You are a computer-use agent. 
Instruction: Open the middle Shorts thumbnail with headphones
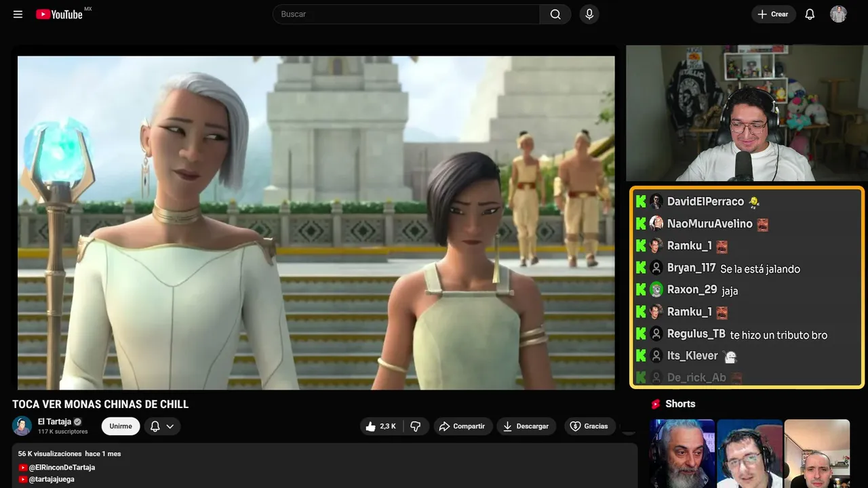pyautogui.click(x=749, y=453)
